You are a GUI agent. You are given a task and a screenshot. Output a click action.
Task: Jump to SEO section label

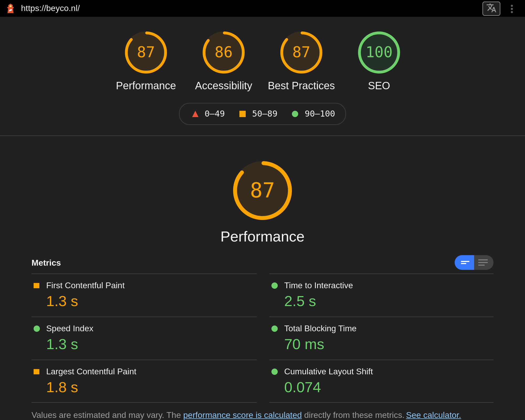point(379,86)
